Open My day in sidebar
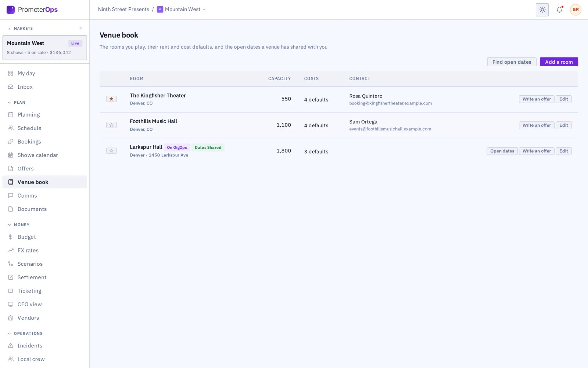This screenshot has width=588, height=368. click(x=45, y=73)
